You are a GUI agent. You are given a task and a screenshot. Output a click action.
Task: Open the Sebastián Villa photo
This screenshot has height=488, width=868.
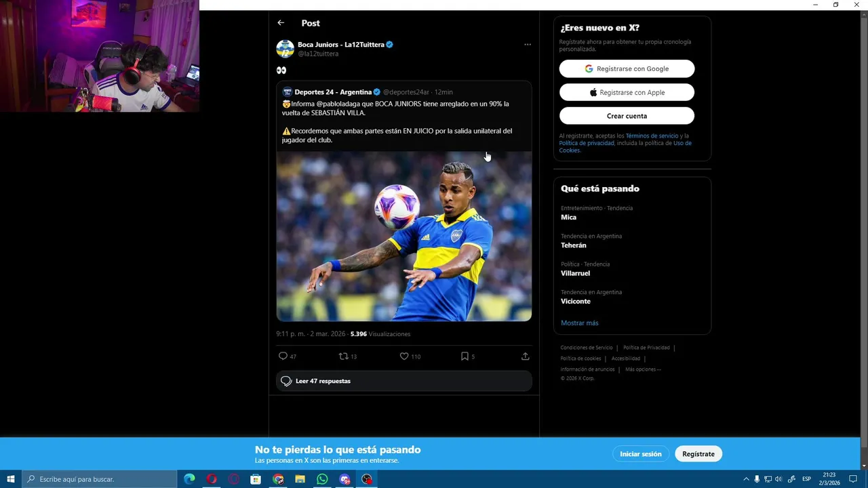[404, 236]
